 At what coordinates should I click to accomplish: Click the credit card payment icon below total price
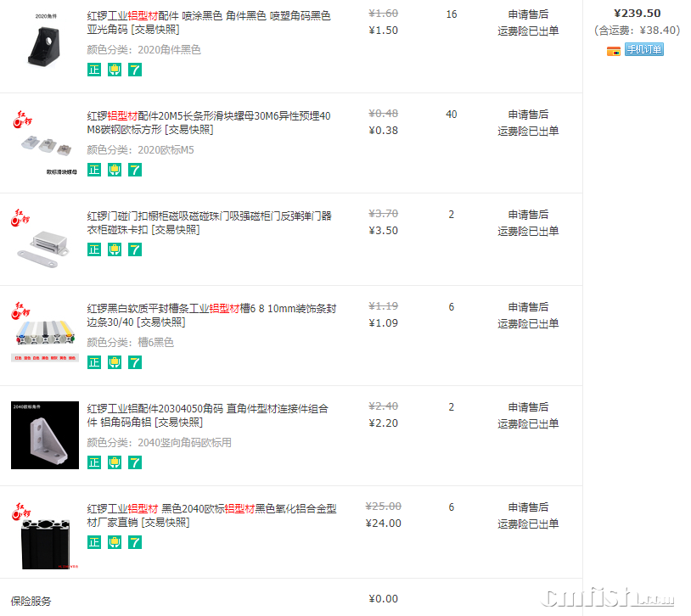tap(613, 51)
